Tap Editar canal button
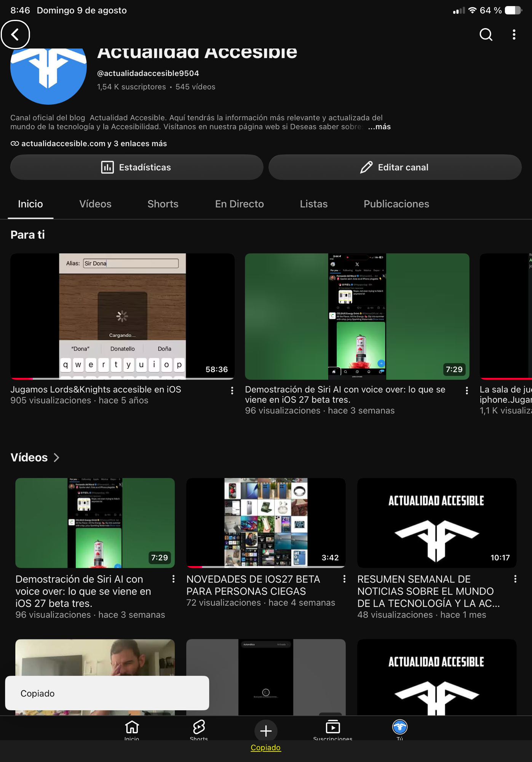 395,167
